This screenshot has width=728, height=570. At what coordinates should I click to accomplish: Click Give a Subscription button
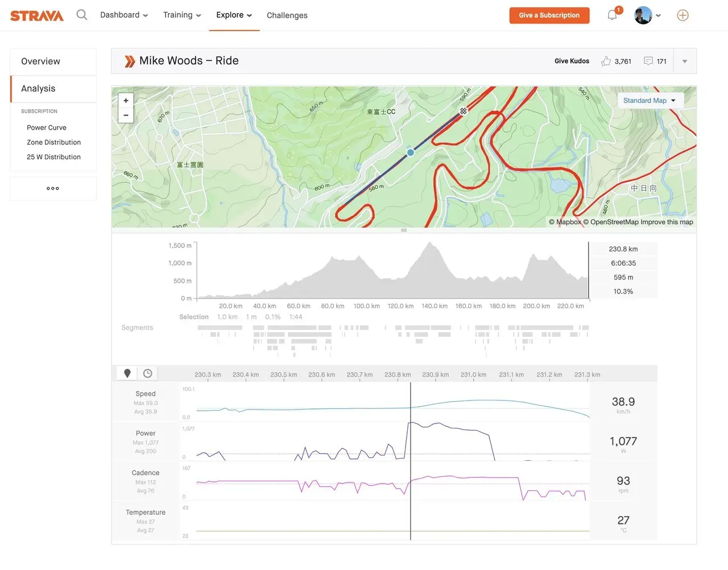coord(549,15)
